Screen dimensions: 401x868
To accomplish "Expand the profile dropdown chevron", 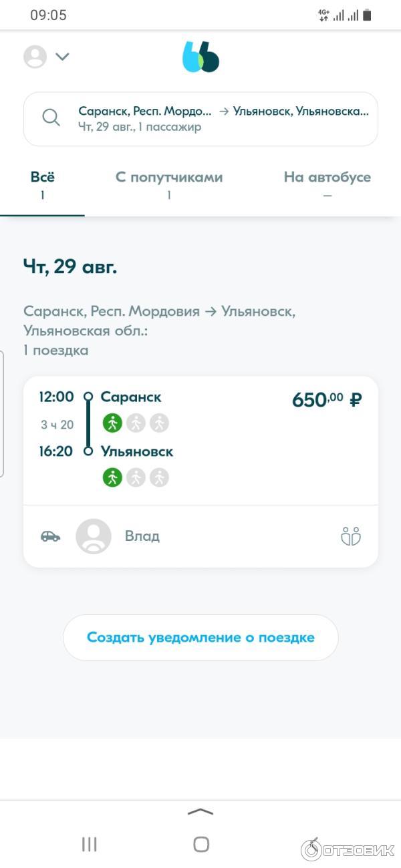I will click(x=62, y=57).
